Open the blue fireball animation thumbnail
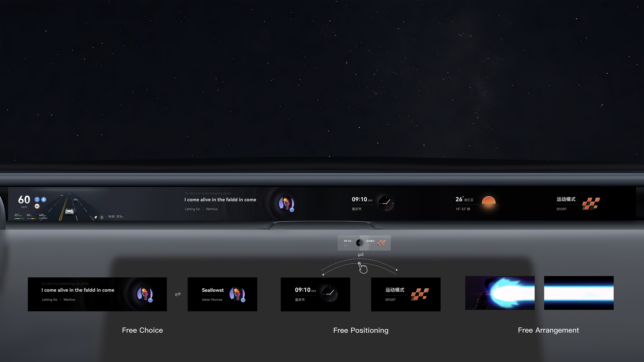The height and width of the screenshot is (362, 644). (x=500, y=293)
